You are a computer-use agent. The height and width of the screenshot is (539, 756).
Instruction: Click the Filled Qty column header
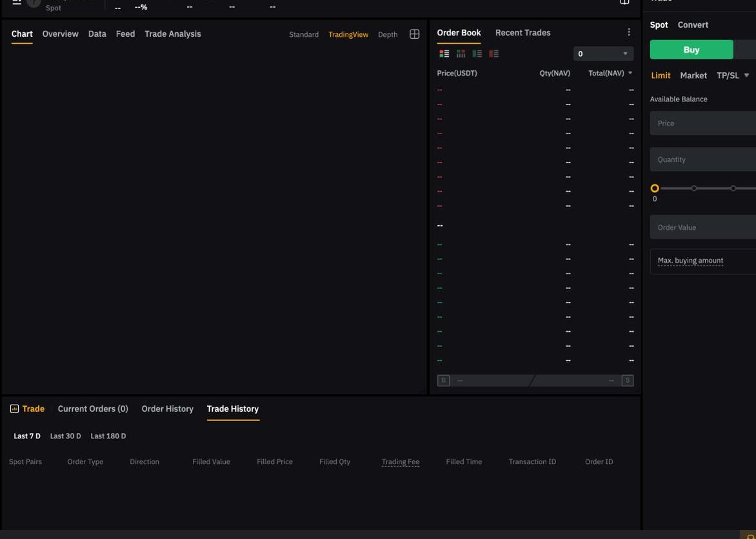pos(335,462)
